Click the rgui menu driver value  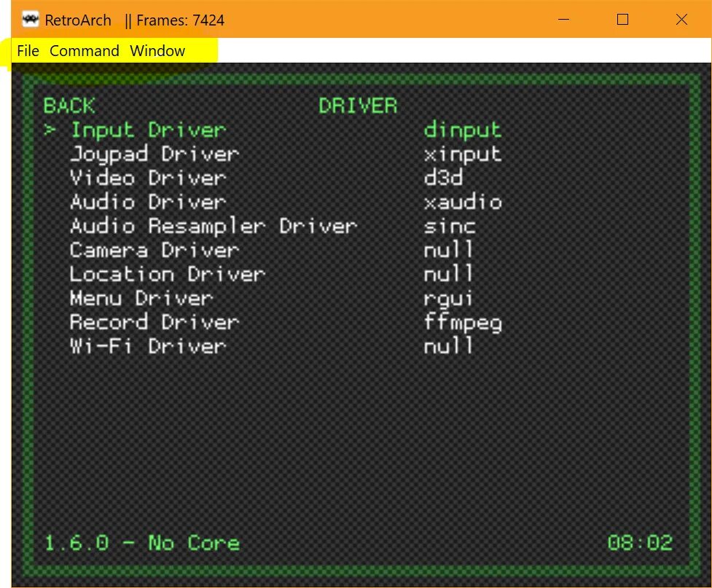(449, 299)
